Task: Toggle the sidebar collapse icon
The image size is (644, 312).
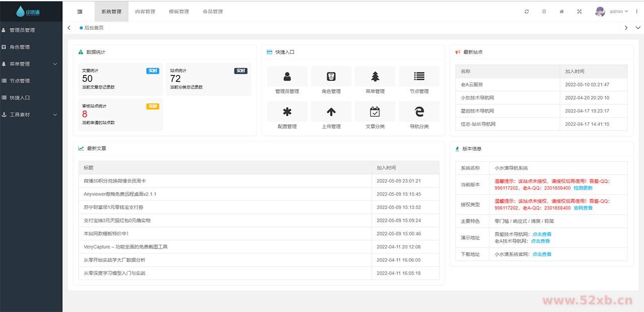Action: tap(80, 12)
